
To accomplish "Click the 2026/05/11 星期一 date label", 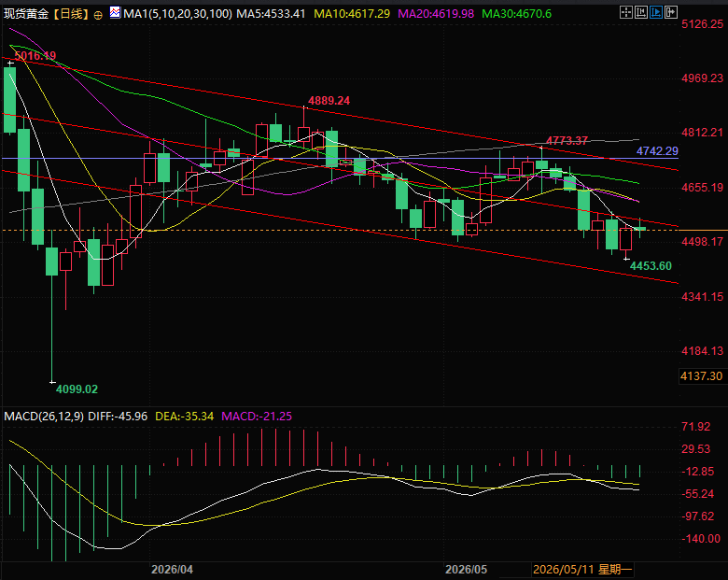I will click(582, 570).
